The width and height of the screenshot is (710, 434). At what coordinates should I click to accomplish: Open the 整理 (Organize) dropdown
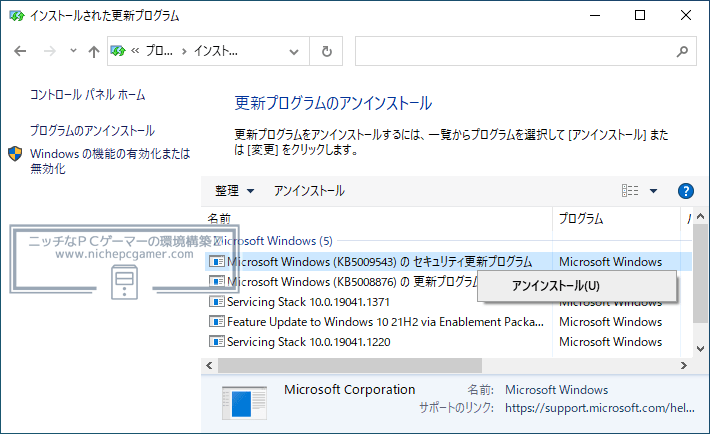tap(235, 191)
